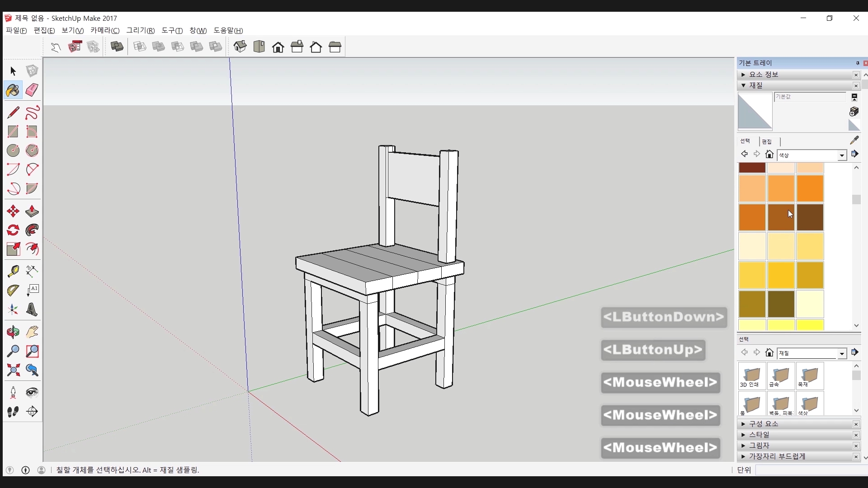
Task: Open the 창 window menu
Action: point(198,30)
